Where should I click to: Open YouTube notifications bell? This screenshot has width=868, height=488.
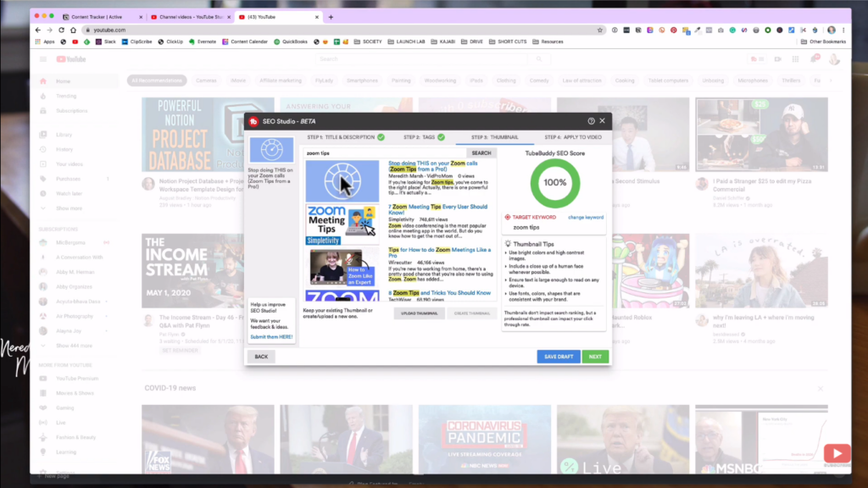[814, 59]
